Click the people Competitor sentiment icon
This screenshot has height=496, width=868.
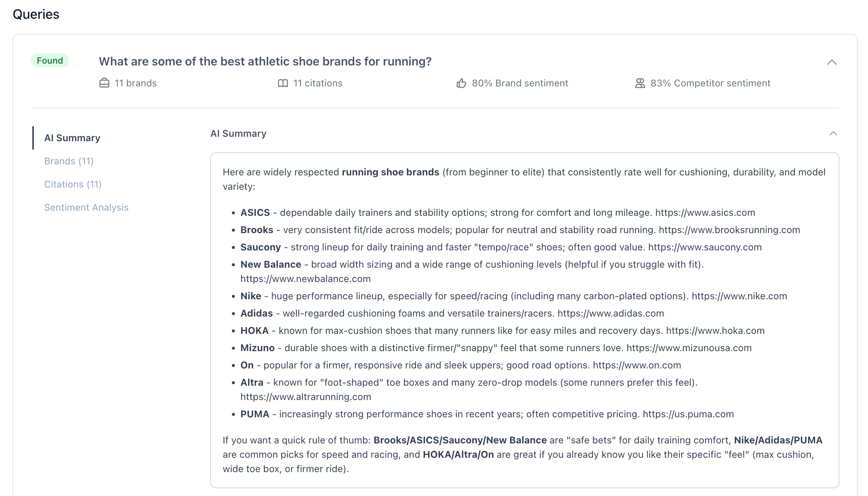click(640, 83)
